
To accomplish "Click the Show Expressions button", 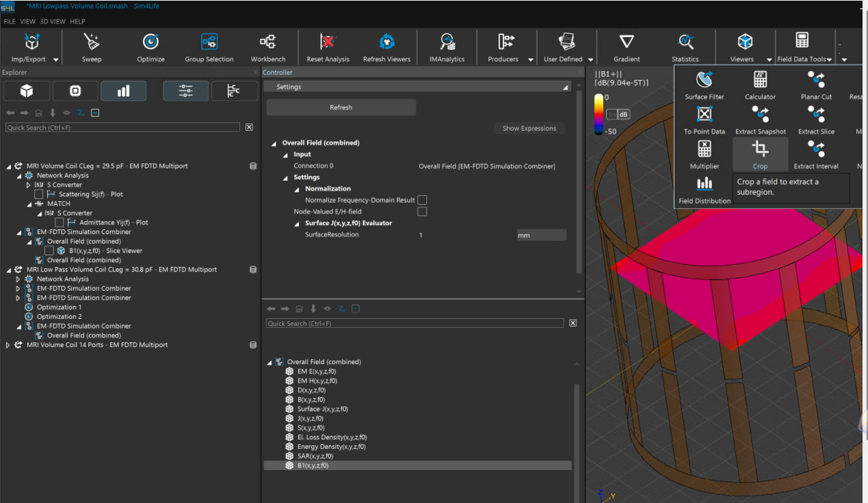I will click(x=529, y=128).
